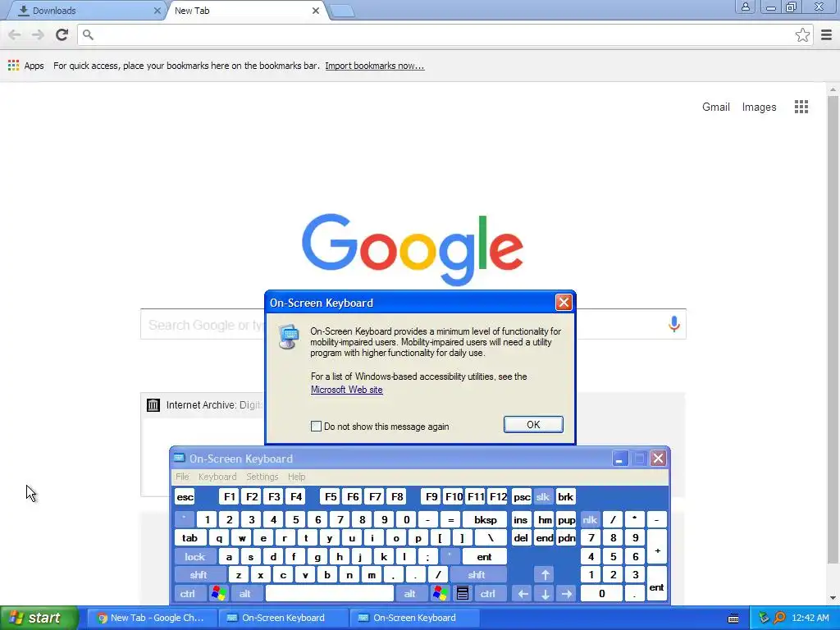Open the Gmail link
Screen dimensions: 840x630
click(715, 107)
